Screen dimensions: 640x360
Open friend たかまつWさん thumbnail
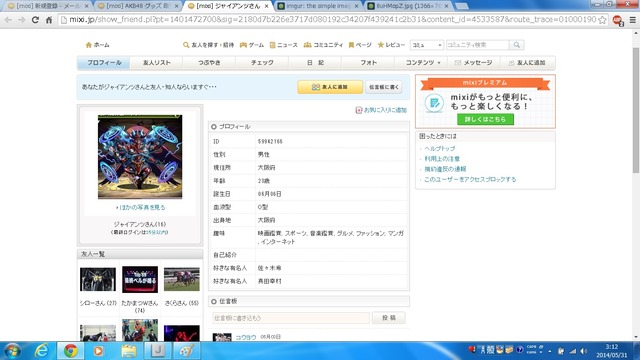point(140,279)
